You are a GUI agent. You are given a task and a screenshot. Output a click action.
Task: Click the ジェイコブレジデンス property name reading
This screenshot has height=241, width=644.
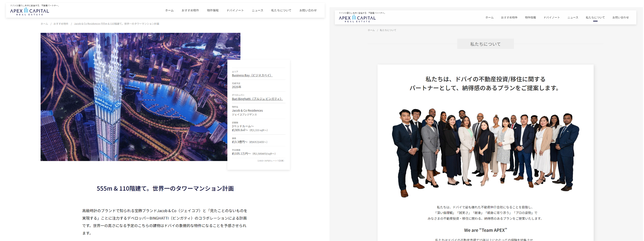(244, 115)
